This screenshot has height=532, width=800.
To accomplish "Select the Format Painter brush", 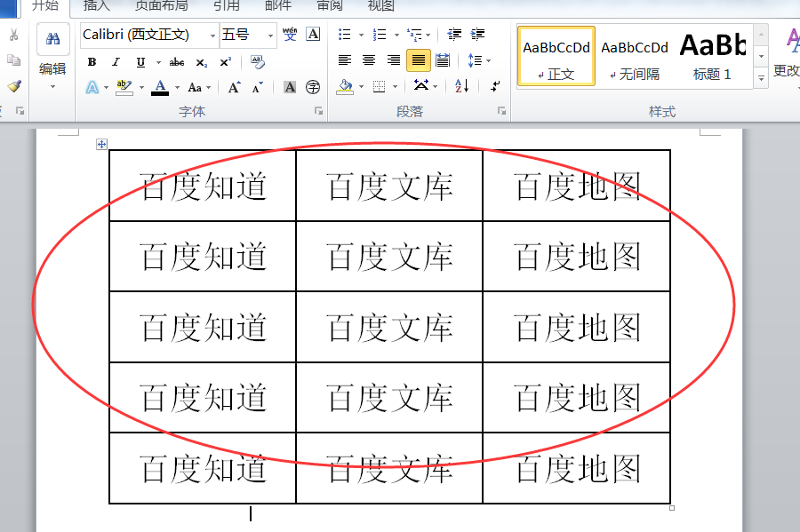I will coord(13,85).
